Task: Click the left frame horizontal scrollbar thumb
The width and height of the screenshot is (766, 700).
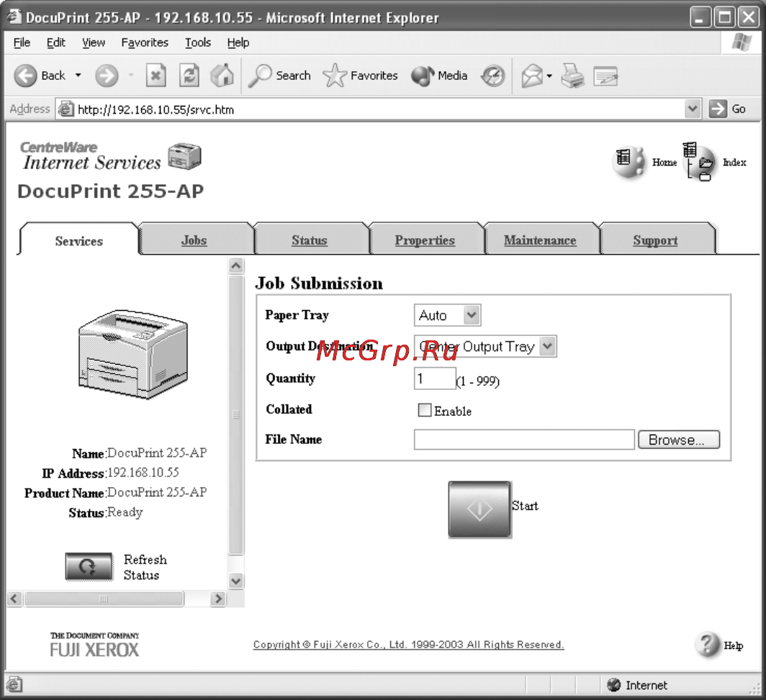Action: (104, 599)
